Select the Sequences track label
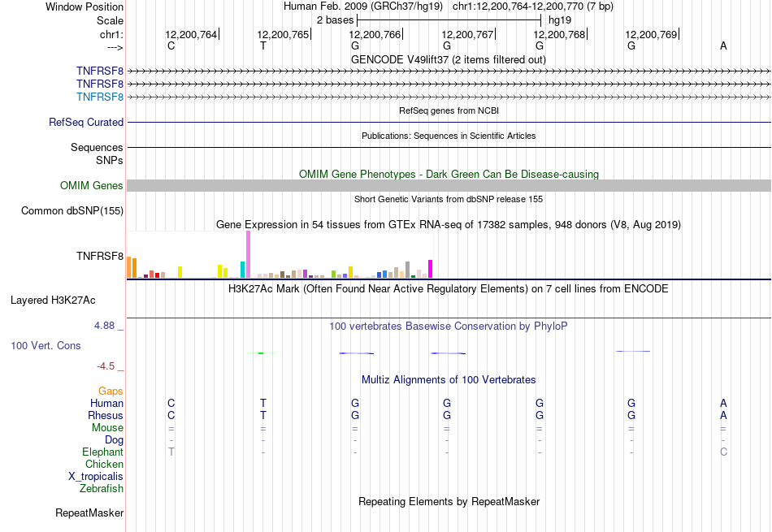 click(97, 148)
